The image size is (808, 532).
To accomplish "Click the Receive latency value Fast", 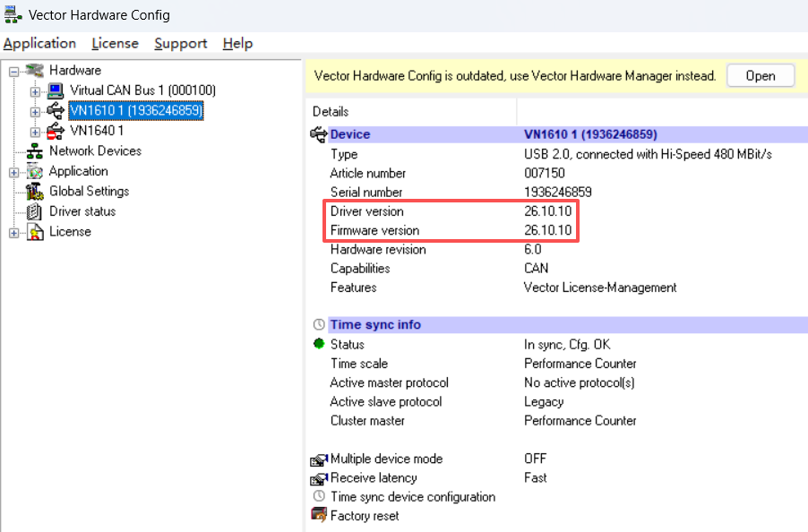I will pos(536,478).
